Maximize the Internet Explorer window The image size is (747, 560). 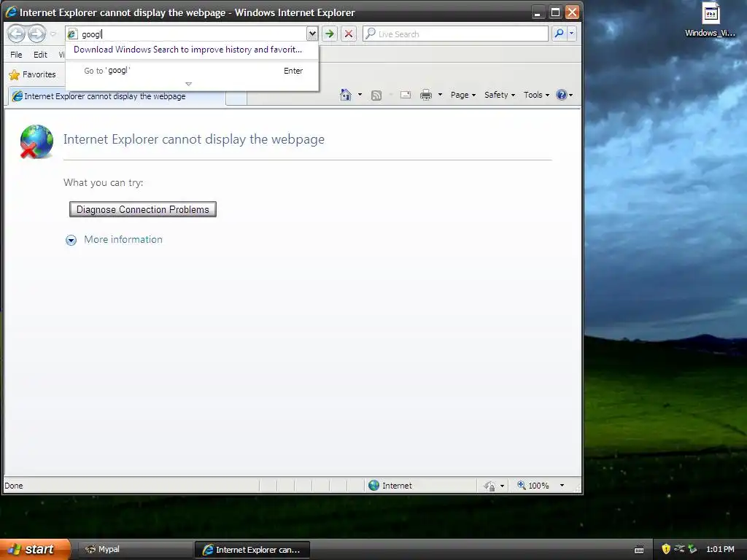(x=555, y=12)
